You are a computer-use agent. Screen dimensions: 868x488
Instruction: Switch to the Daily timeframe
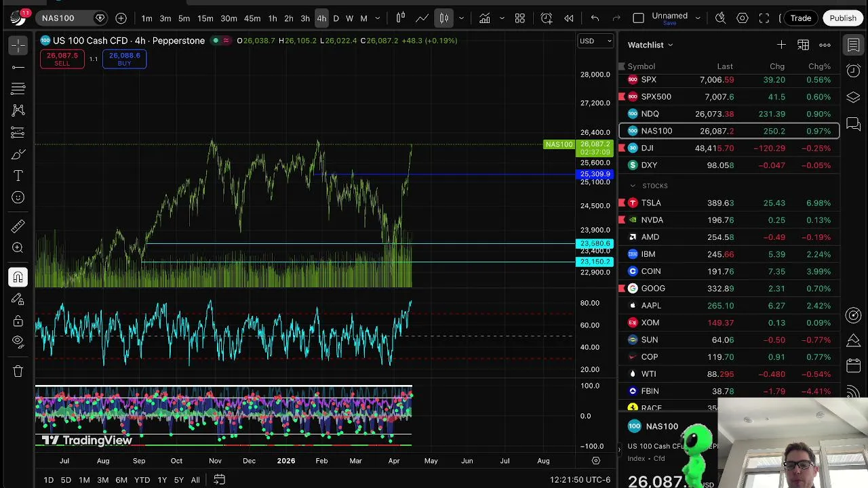336,18
